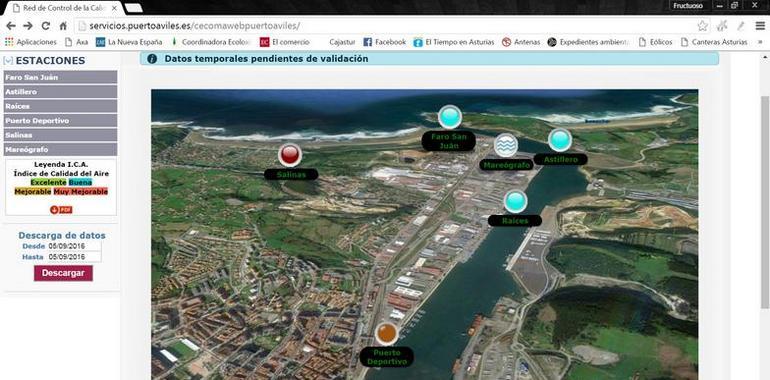Select Salinas in stations list
This screenshot has height=380, width=770.
point(60,135)
